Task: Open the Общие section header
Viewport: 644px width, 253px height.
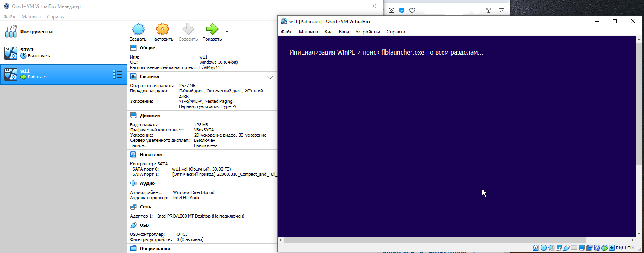Action: [148, 48]
